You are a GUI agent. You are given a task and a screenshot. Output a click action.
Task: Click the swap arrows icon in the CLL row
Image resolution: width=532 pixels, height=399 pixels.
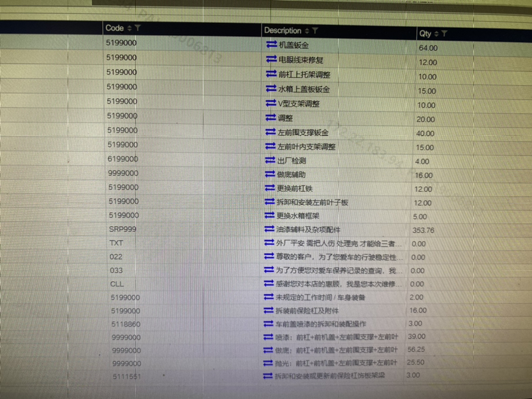point(269,283)
